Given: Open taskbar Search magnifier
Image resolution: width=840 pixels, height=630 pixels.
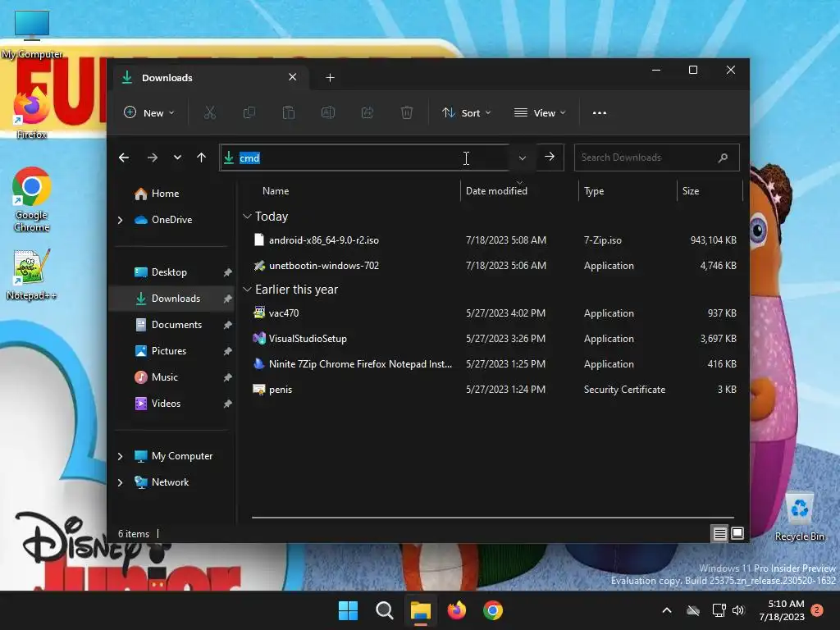Looking at the screenshot, I should point(384,610).
